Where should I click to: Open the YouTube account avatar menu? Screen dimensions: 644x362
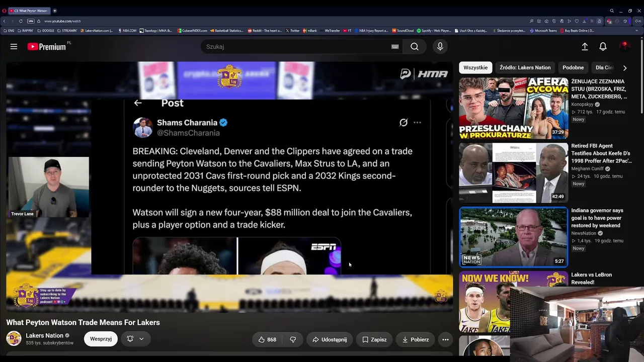(624, 47)
